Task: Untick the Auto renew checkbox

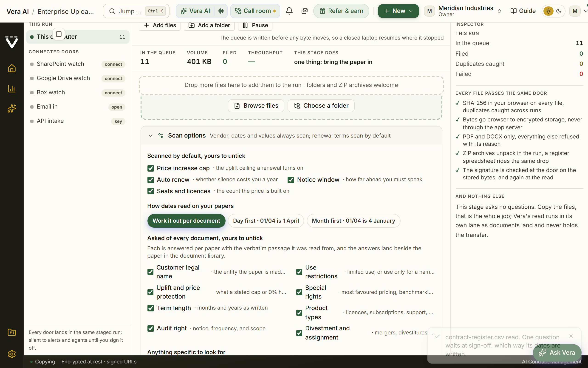Action: [x=151, y=180]
